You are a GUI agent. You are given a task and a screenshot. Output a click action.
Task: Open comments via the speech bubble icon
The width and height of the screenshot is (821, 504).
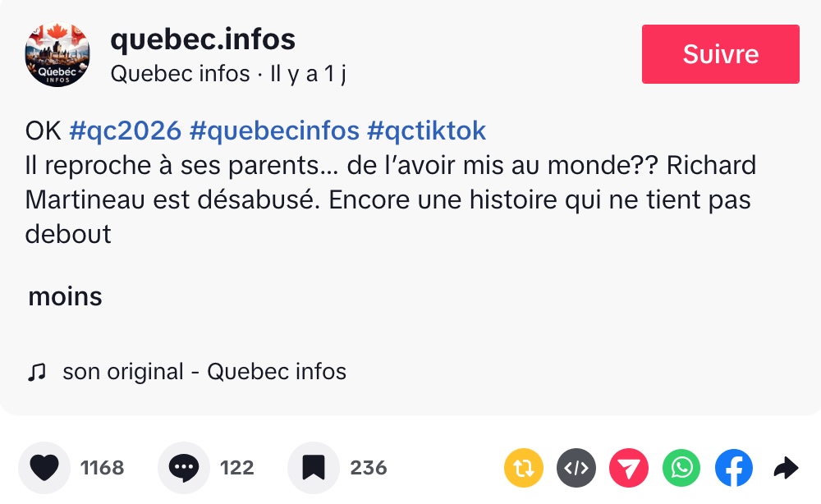(184, 468)
